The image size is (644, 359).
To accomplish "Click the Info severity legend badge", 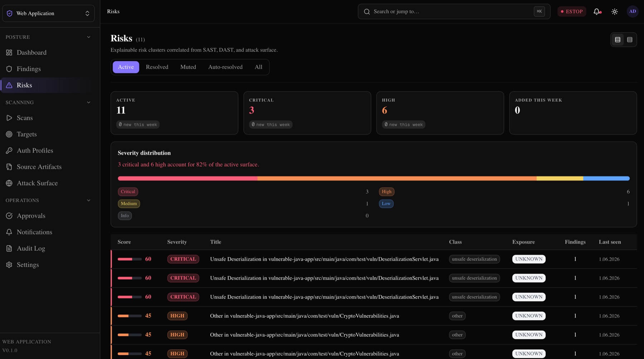I will [x=125, y=216].
